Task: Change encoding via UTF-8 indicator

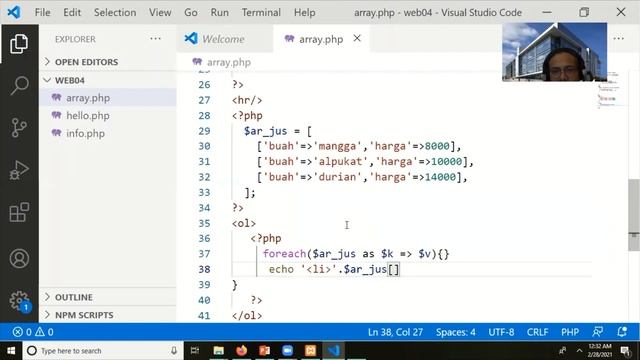Action: [501, 332]
